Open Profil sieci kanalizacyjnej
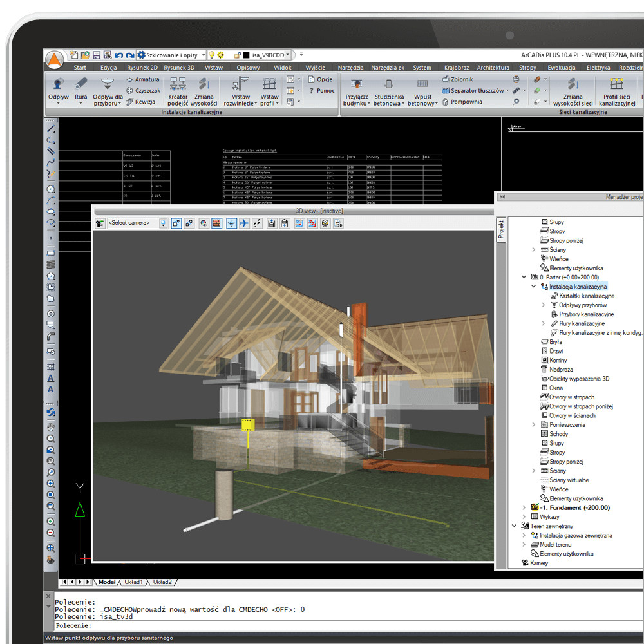Screen dimensions: 644x644 click(617, 91)
